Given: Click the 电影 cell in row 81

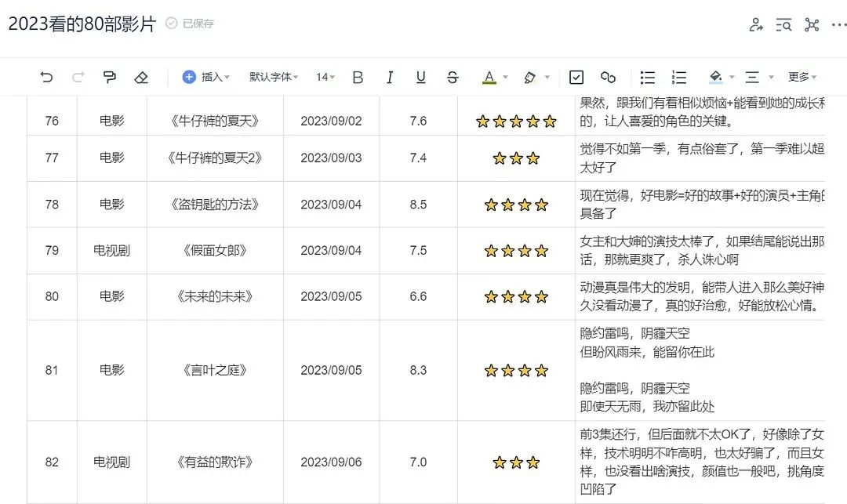Looking at the screenshot, I should pos(112,370).
